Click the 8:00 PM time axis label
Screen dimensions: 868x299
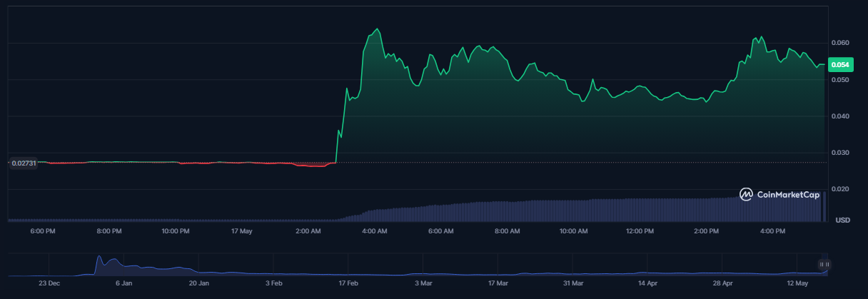point(109,231)
